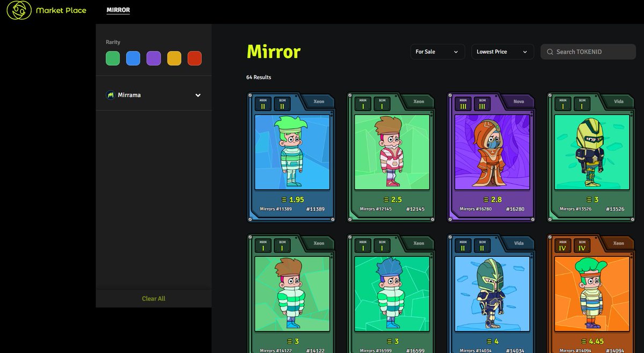This screenshot has width=644, height=353.
Task: Toggle the green rarity filter
Action: [112, 58]
